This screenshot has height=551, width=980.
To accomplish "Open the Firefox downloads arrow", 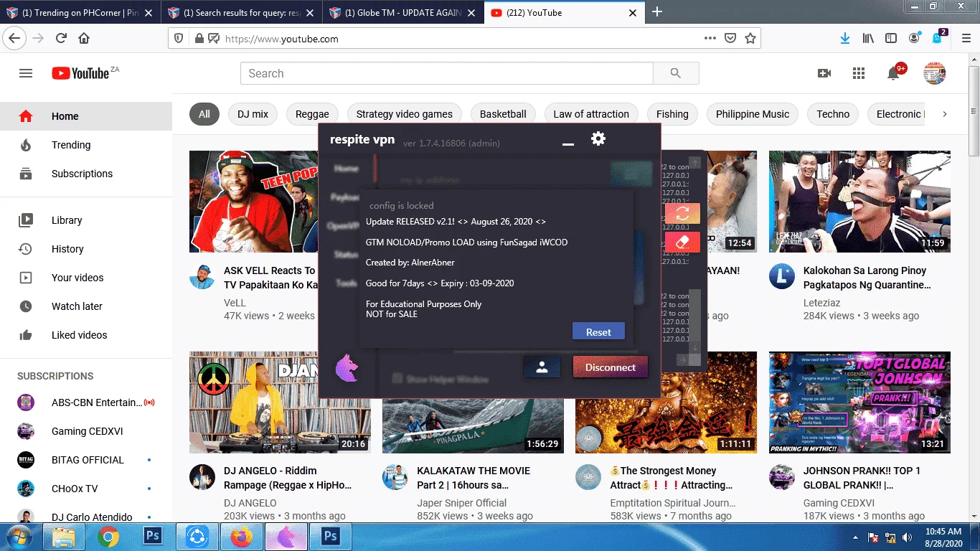I will [x=845, y=38].
